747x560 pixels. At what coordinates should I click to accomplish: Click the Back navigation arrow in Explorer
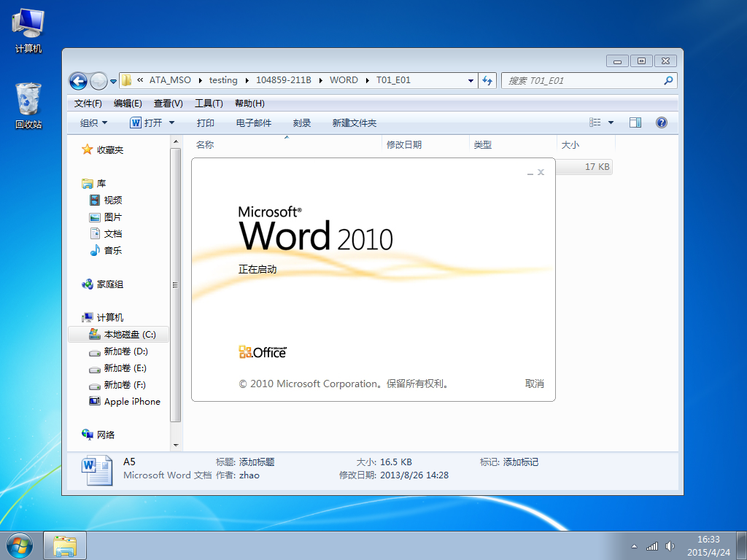coord(78,81)
